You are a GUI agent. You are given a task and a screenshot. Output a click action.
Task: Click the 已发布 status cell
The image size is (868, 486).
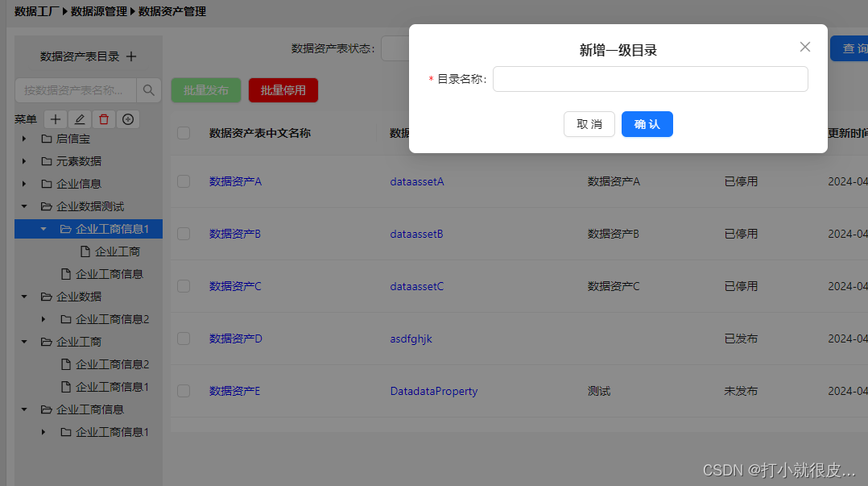point(741,339)
